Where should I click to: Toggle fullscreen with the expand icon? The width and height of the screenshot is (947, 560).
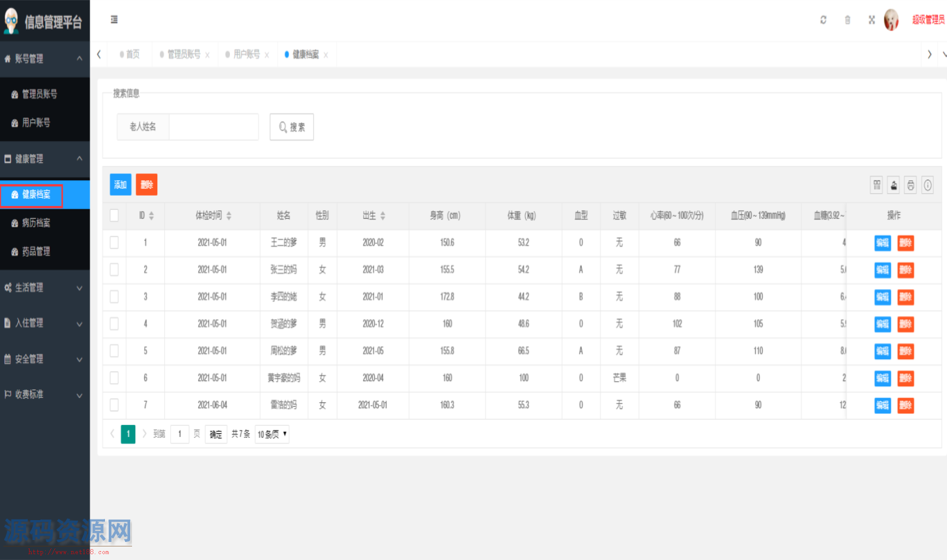(872, 20)
